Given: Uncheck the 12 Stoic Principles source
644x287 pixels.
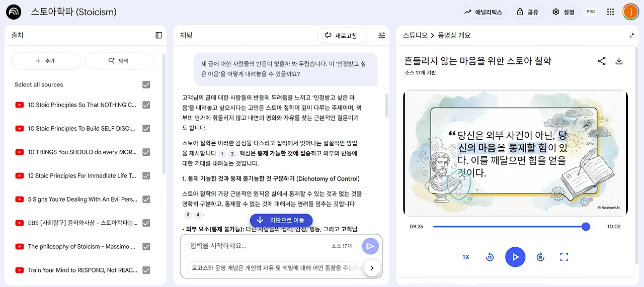Looking at the screenshot, I should [146, 175].
